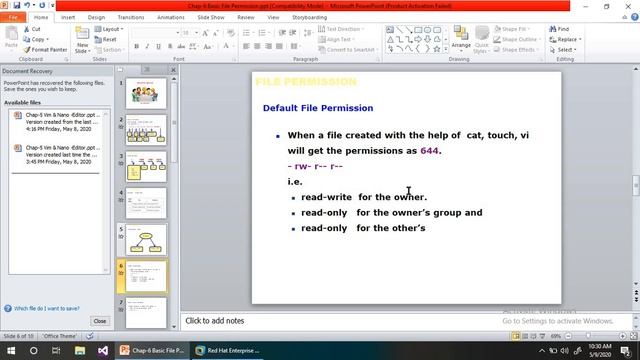Select slide 5 thumbnail
The width and height of the screenshot is (640, 360).
tap(146, 240)
